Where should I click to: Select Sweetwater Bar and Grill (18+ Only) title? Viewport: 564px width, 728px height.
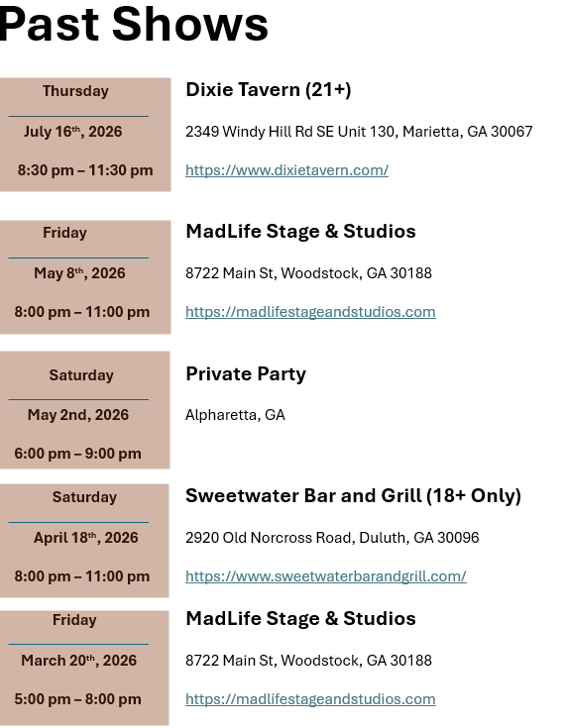[353, 496]
